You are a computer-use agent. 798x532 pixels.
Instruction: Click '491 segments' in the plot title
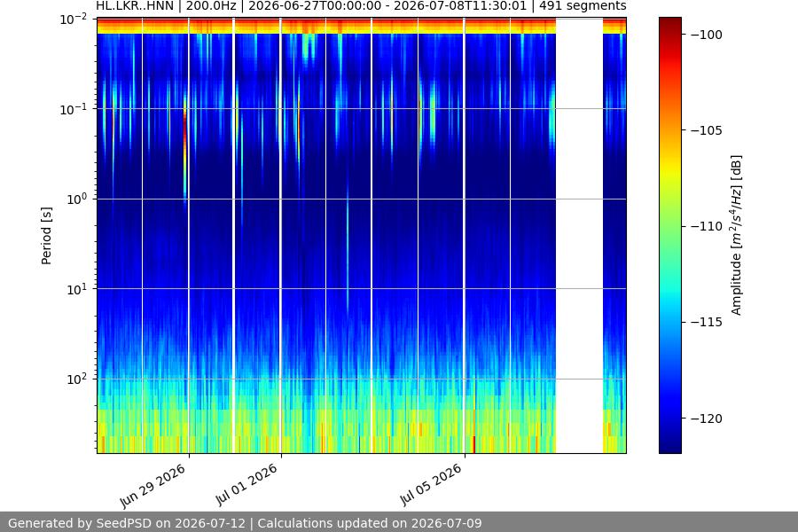583,6
